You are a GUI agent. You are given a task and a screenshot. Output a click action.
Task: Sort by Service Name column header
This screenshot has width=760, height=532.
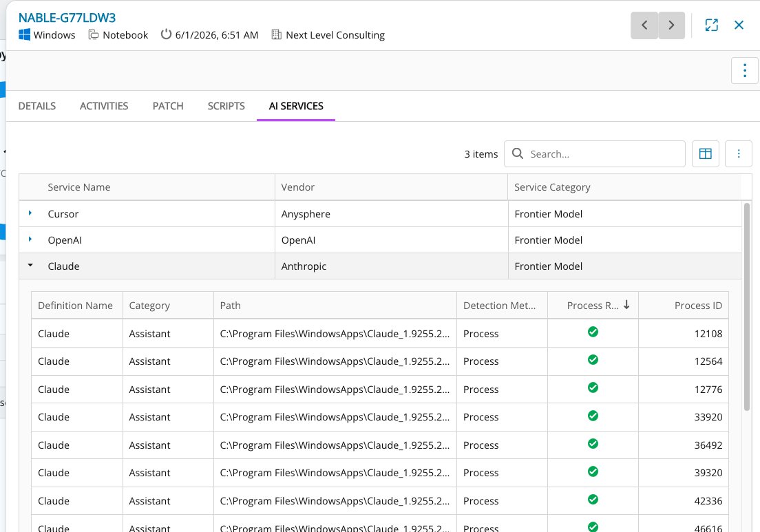[79, 187]
